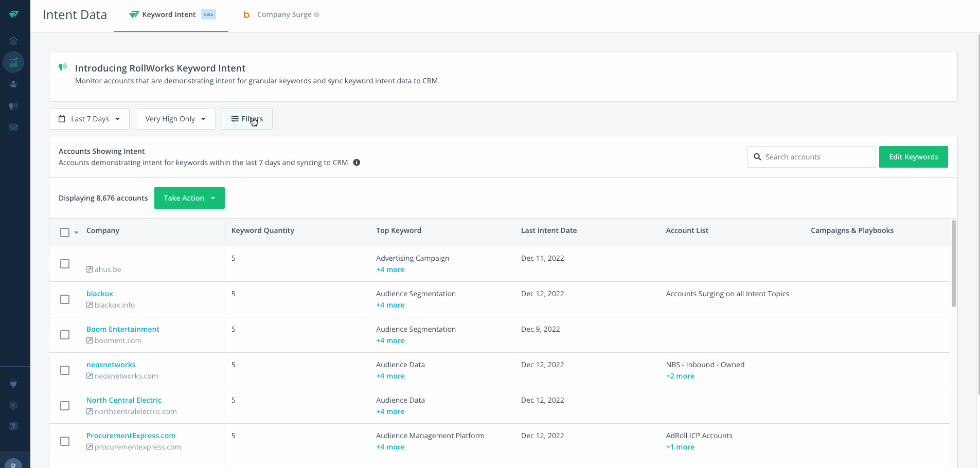Open the Very High Only dropdown
This screenshot has height=468, width=980.
click(175, 119)
